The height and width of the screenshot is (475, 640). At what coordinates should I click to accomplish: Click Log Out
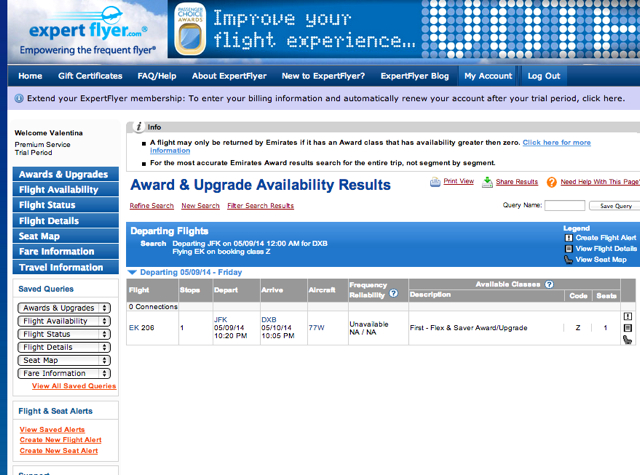[544, 76]
